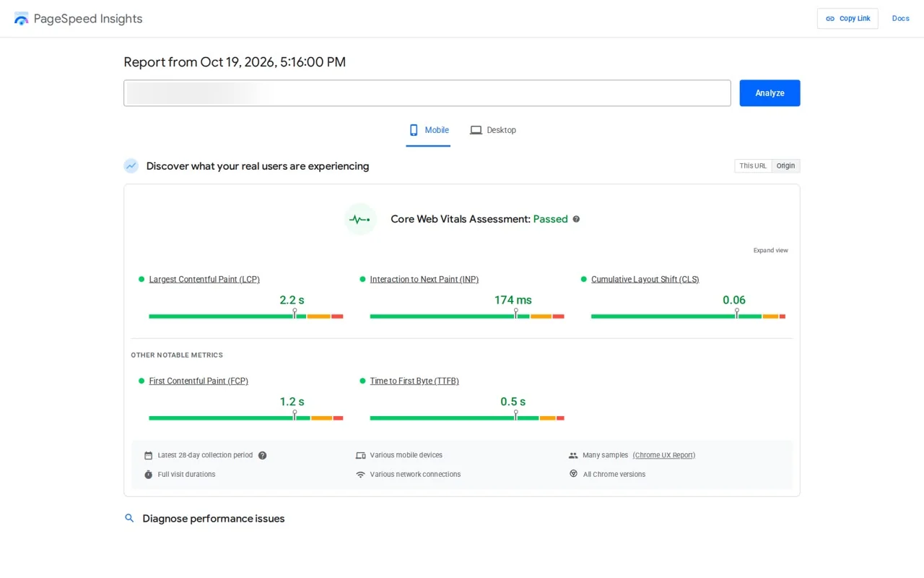This screenshot has width=924, height=578.
Task: Open Interaction to Next Paint (INP) link
Action: [x=424, y=280]
